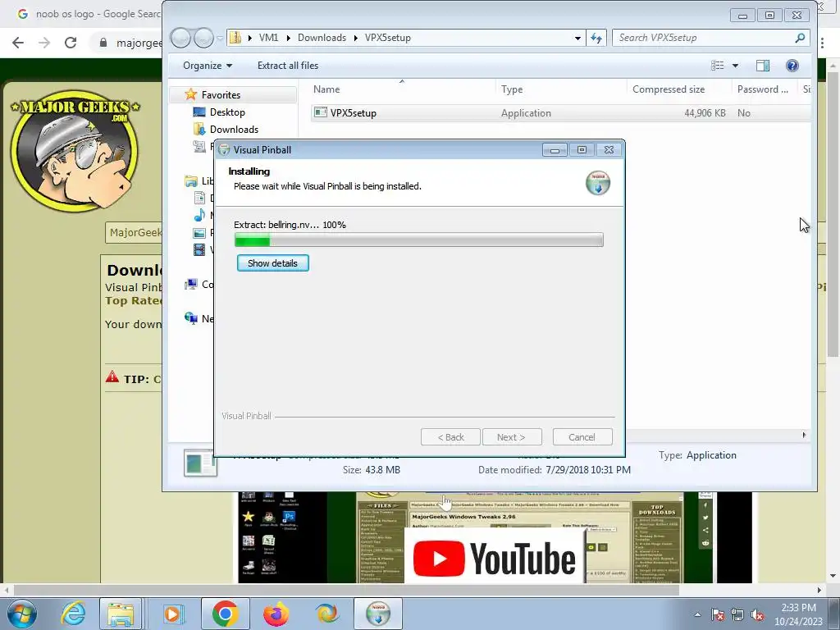Click the Chrome horizontal scrollbar

tap(346, 590)
